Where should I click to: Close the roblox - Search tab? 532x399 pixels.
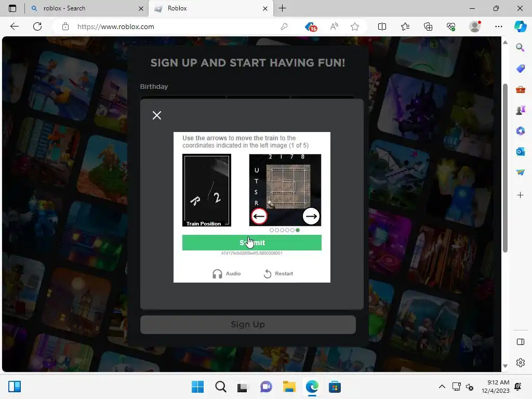pyautogui.click(x=141, y=8)
